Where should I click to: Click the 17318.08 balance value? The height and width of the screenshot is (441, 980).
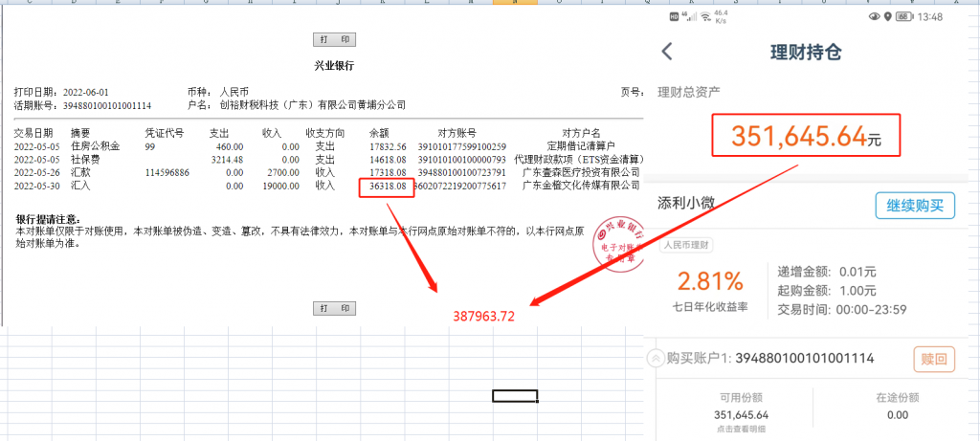tap(388, 172)
